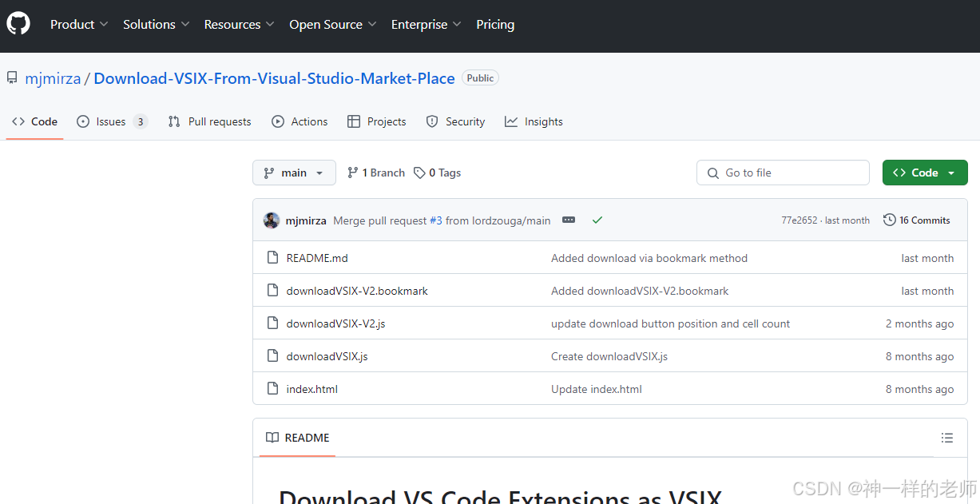Switch to the Issues tab

(112, 121)
